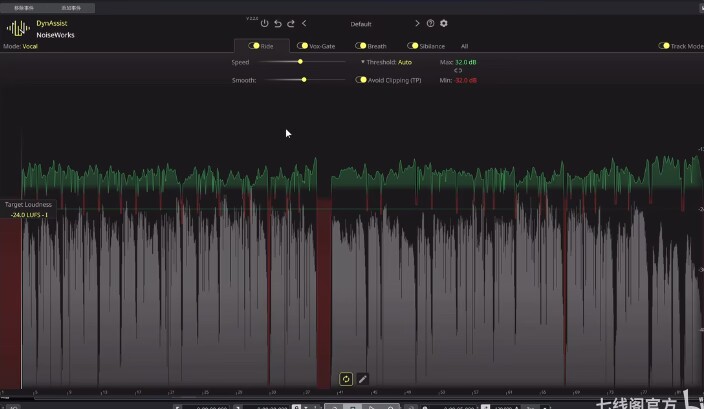Click the green gain-ride curve

pyautogui.click(x=359, y=177)
